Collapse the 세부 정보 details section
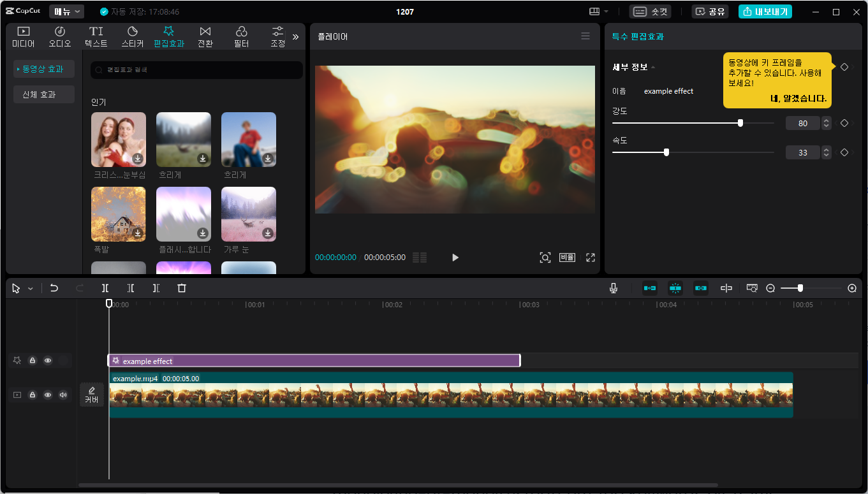 (x=653, y=67)
